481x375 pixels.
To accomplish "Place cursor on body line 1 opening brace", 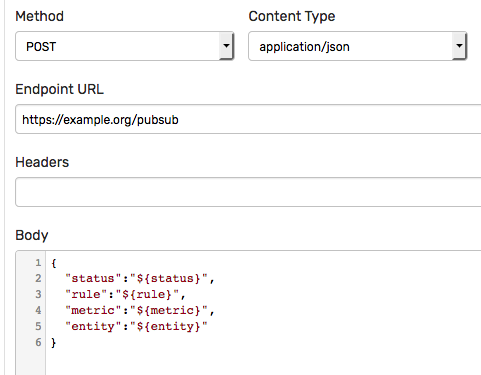I will click(54, 263).
